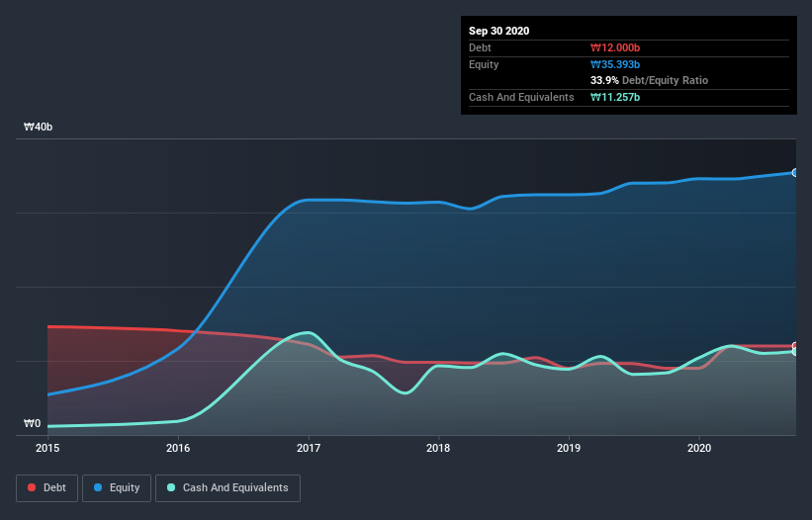Viewport: 812px width, 520px height.
Task: Click the Sep 30 2020 tooltip date
Action: (x=499, y=31)
